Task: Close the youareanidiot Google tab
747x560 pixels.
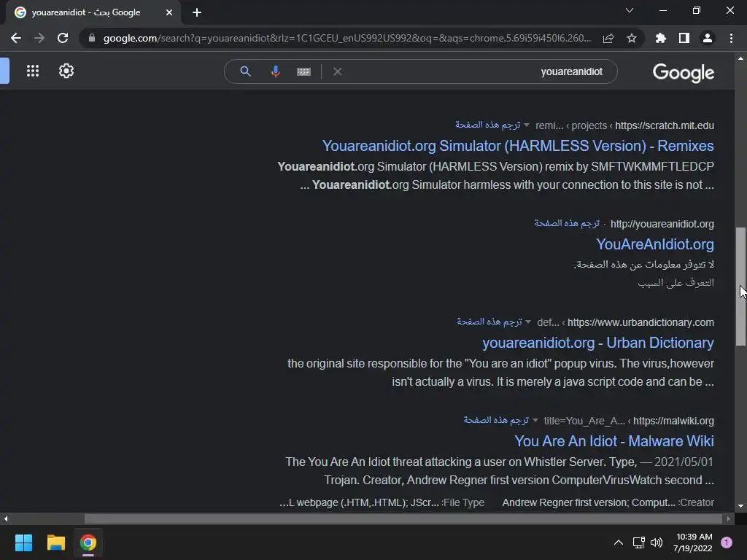Action: 169,12
